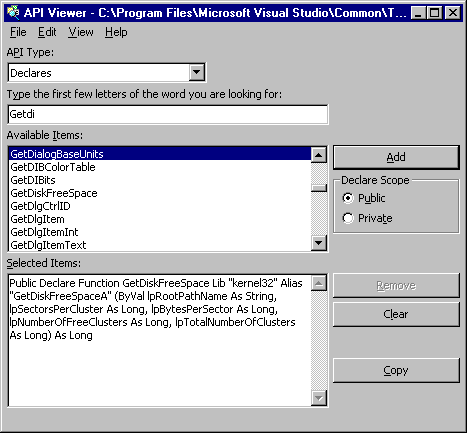Click the Add button

(x=396, y=157)
